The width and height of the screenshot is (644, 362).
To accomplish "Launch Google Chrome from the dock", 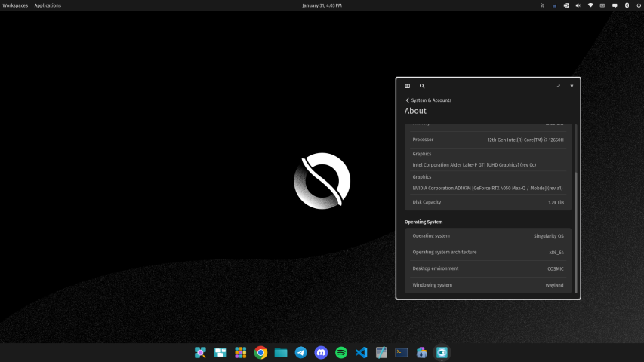I will click(x=260, y=352).
